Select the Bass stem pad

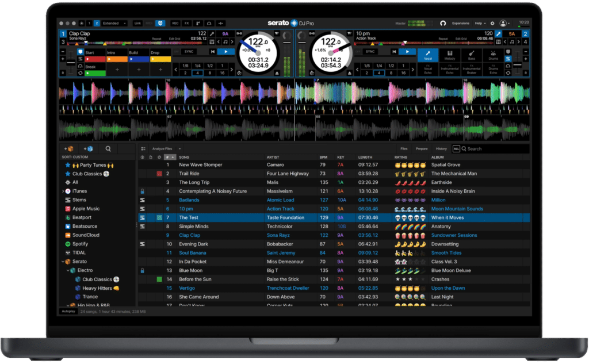tap(472, 55)
